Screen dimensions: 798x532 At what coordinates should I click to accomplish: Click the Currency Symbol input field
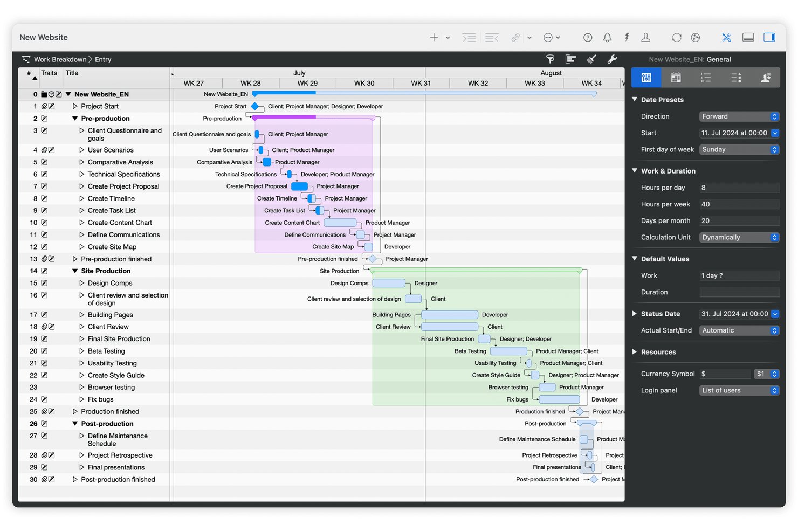pyautogui.click(x=725, y=374)
